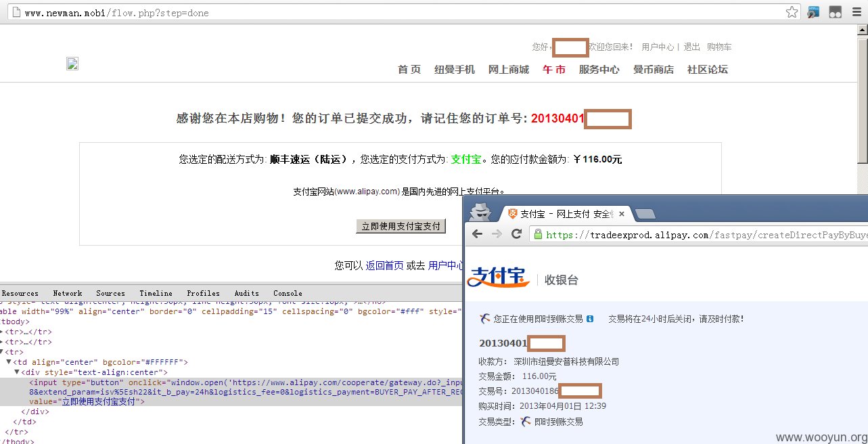
Task: Open 服务中心 in the navigation bar
Action: 599,70
